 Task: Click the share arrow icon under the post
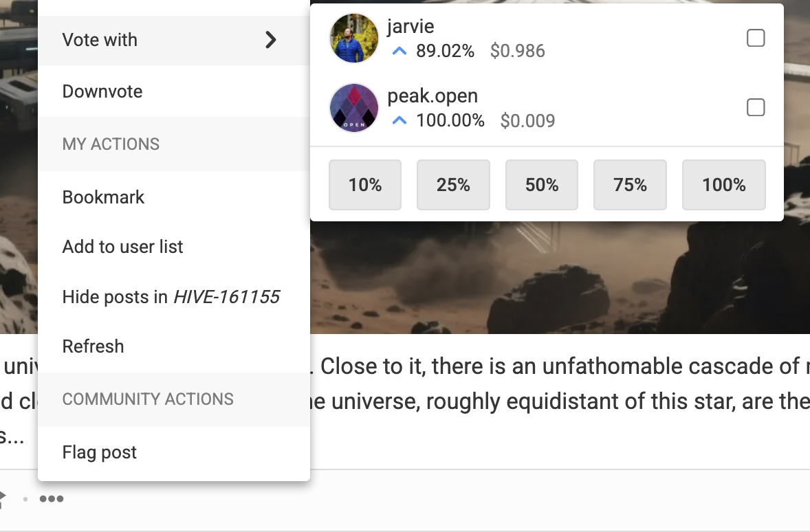(x=3, y=498)
